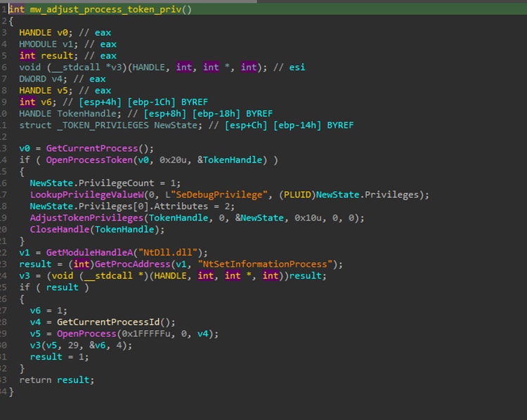Viewport: 527px width, 420px height.
Task: Click the GetProcAddress call
Action: 132,264
